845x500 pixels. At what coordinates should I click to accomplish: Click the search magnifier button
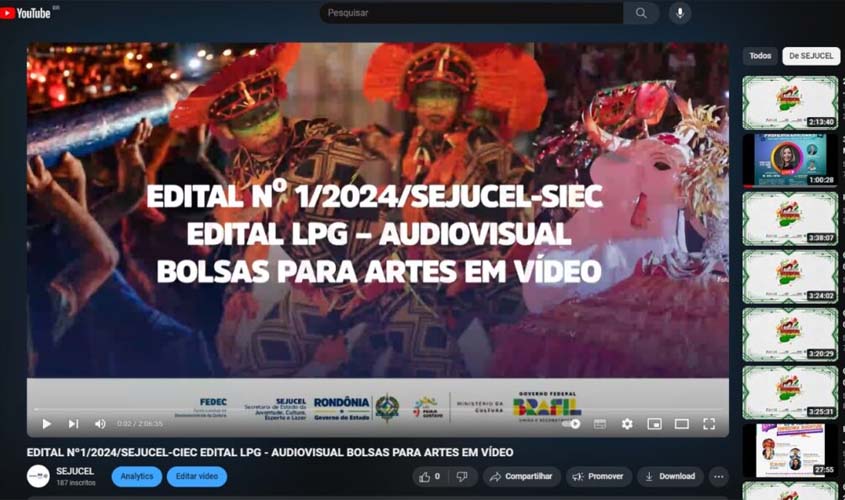(640, 13)
